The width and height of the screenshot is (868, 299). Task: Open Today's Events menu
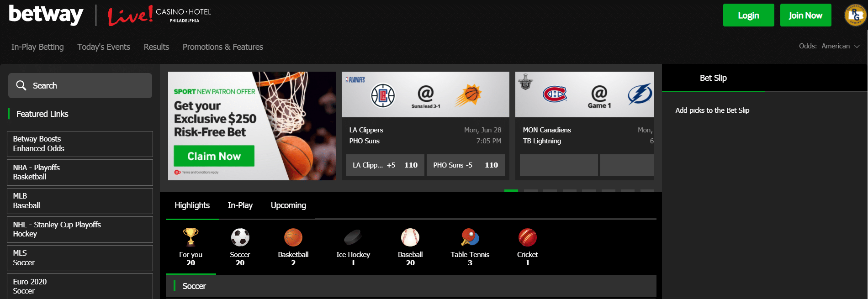(x=104, y=47)
